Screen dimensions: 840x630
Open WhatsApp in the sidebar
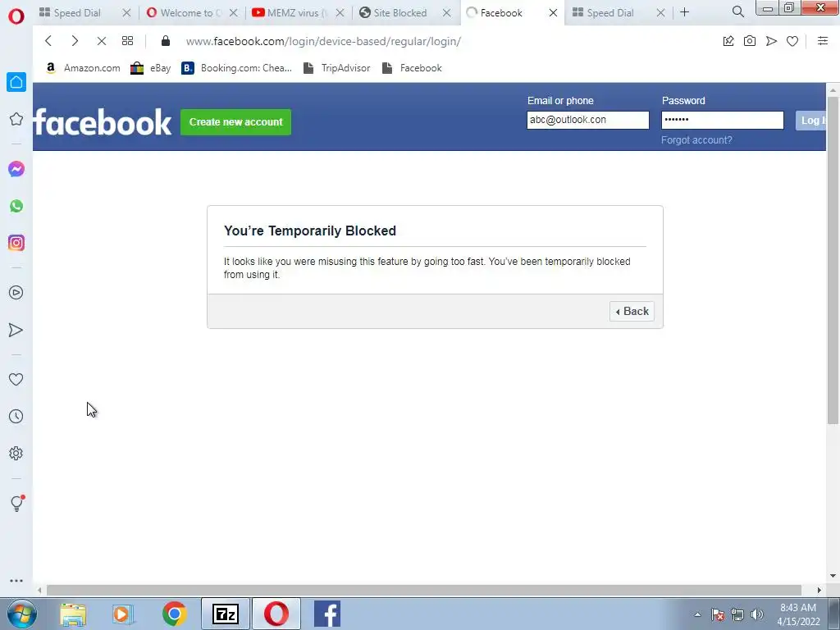(x=16, y=206)
